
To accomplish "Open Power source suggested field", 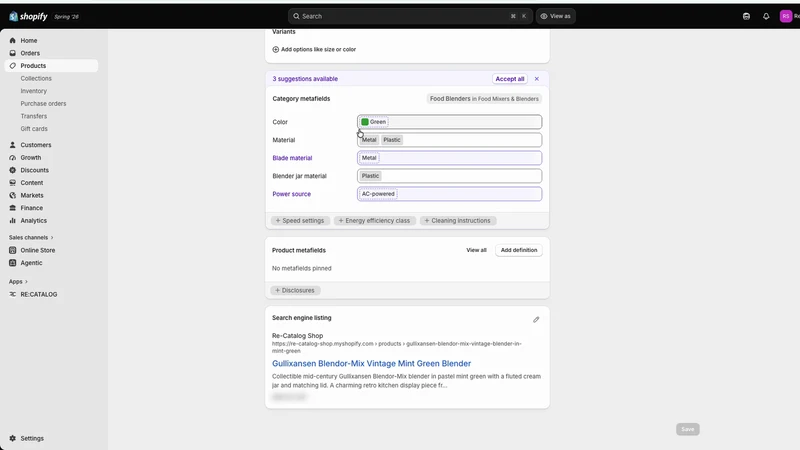I will click(449, 194).
